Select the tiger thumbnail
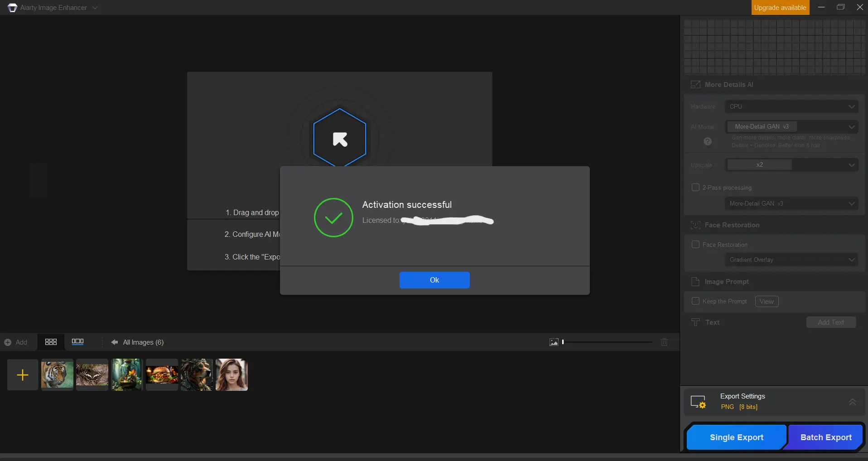The width and height of the screenshot is (868, 461). pos(57,375)
